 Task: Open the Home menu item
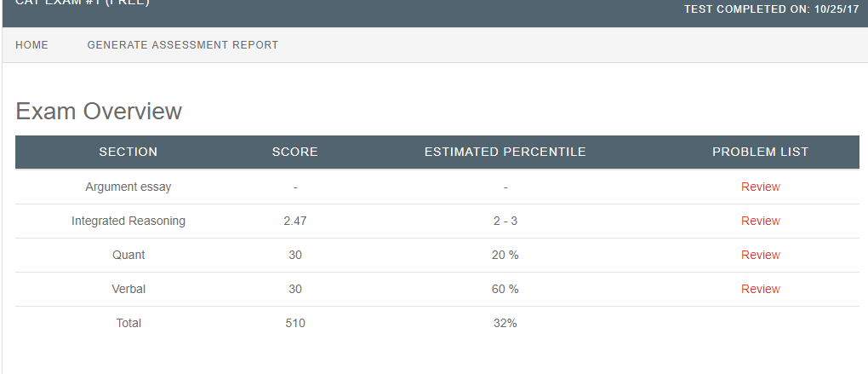click(x=31, y=45)
